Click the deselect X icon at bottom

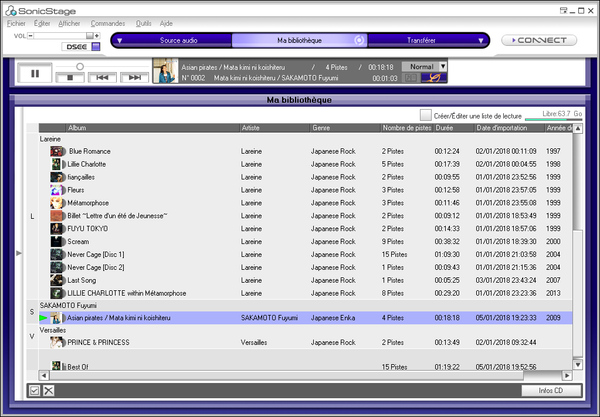(48, 390)
